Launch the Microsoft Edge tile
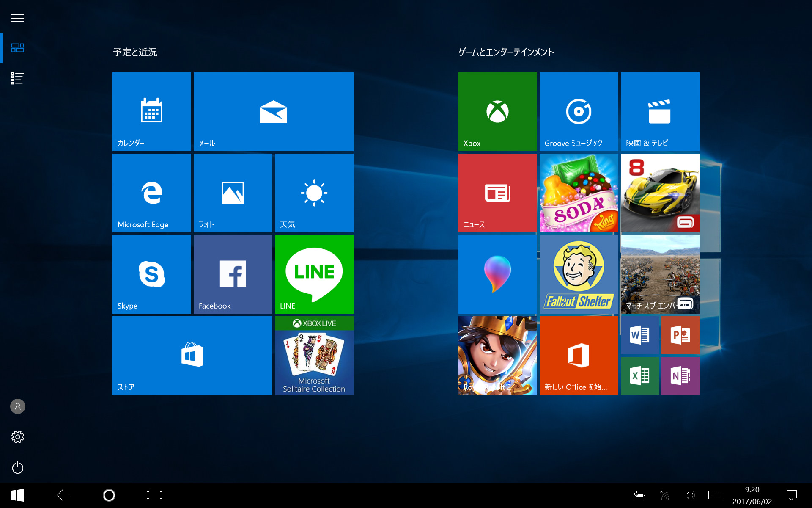Image resolution: width=812 pixels, height=508 pixels. coord(151,193)
